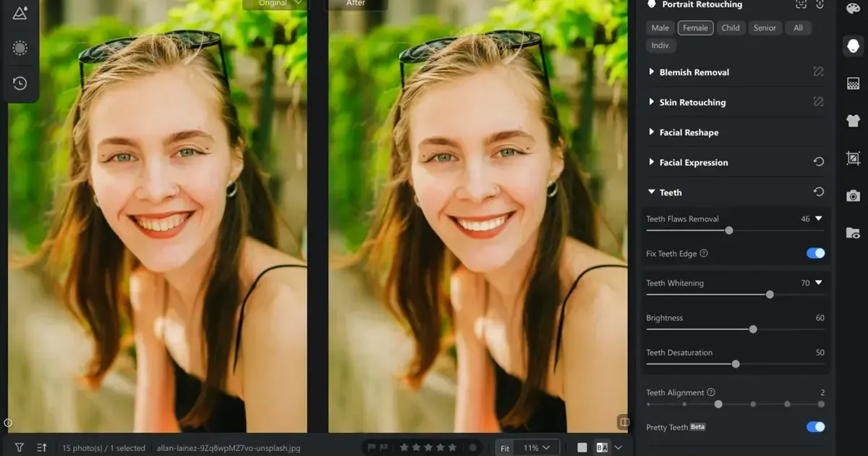The width and height of the screenshot is (868, 456).
Task: Click the icon right of face detection in header
Action: tap(820, 4)
